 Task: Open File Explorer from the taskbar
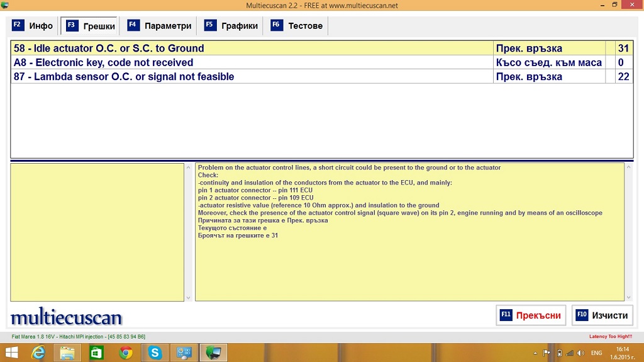pyautogui.click(x=67, y=353)
